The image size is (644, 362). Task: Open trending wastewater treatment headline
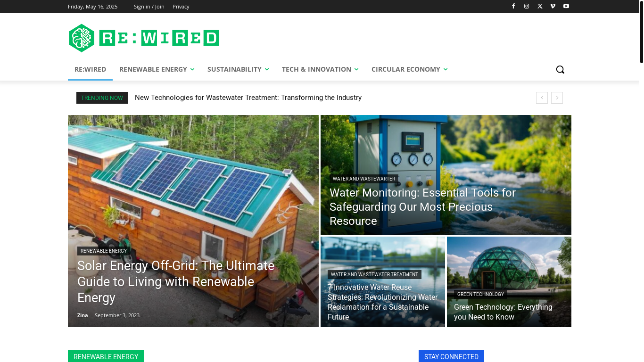pyautogui.click(x=248, y=98)
